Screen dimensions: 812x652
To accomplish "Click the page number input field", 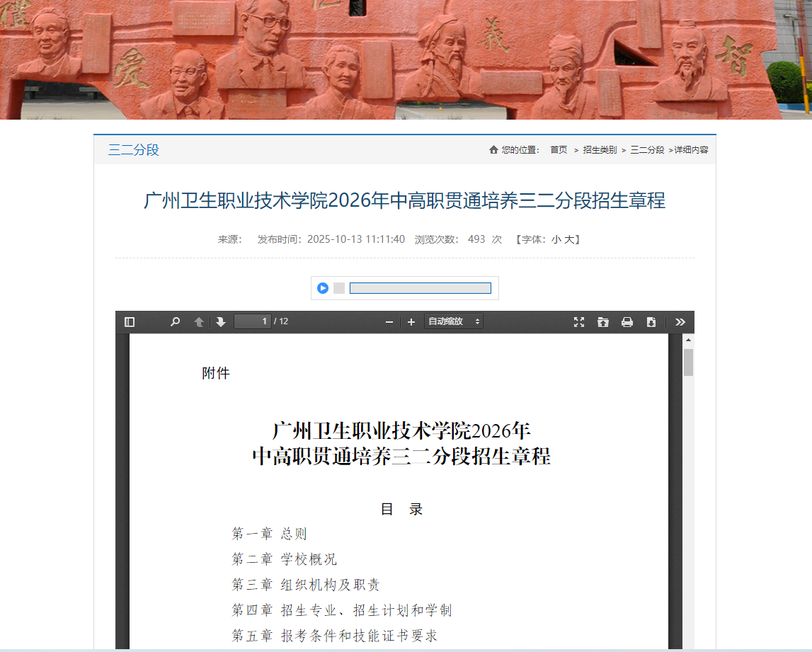I will [x=252, y=321].
